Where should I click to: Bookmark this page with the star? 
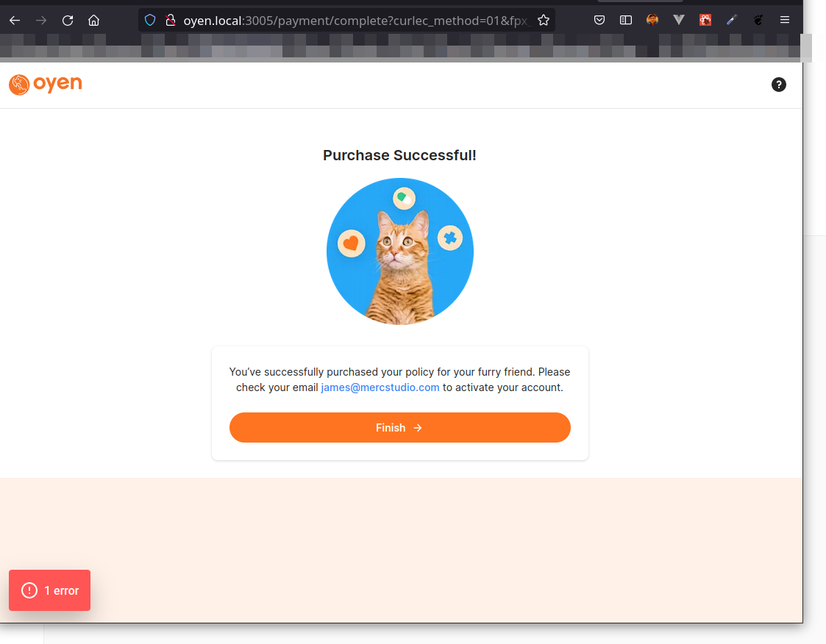[544, 21]
